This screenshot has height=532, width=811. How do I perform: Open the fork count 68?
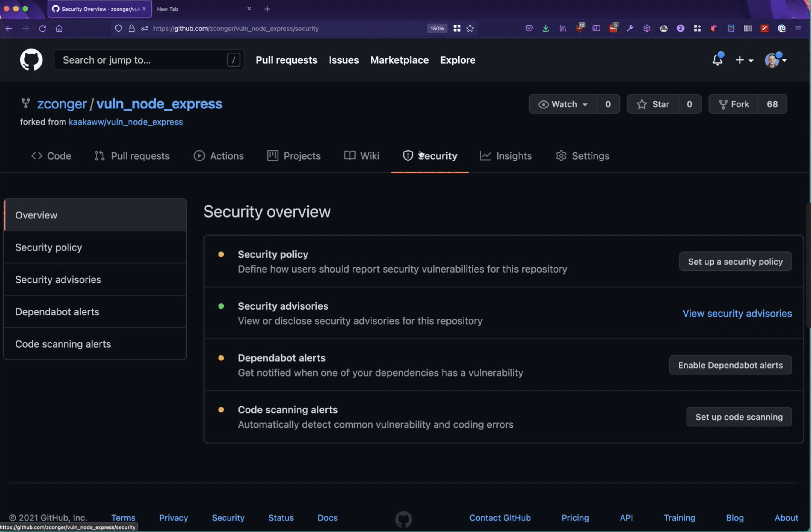click(x=772, y=104)
